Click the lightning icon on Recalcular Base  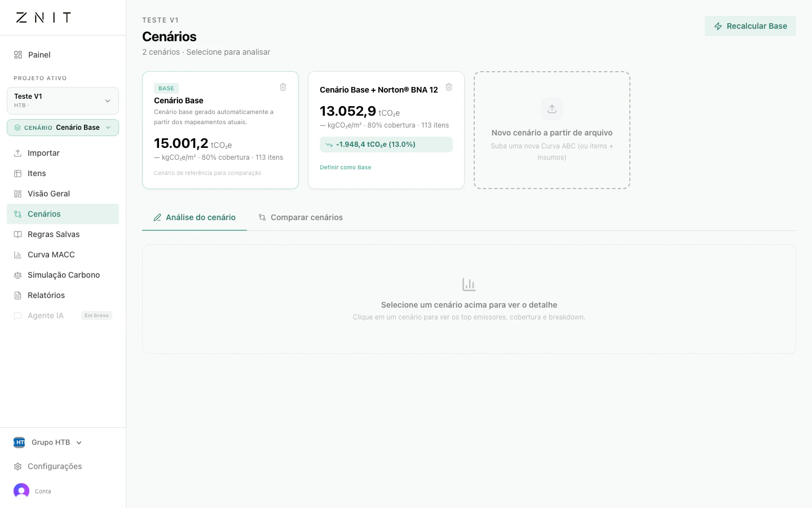[718, 27]
